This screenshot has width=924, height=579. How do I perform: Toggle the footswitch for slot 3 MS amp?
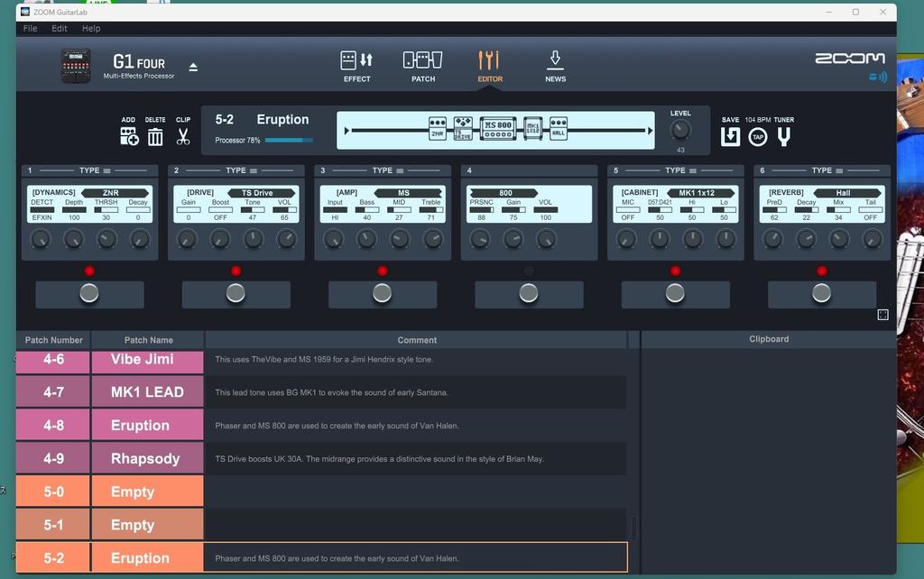tap(383, 293)
